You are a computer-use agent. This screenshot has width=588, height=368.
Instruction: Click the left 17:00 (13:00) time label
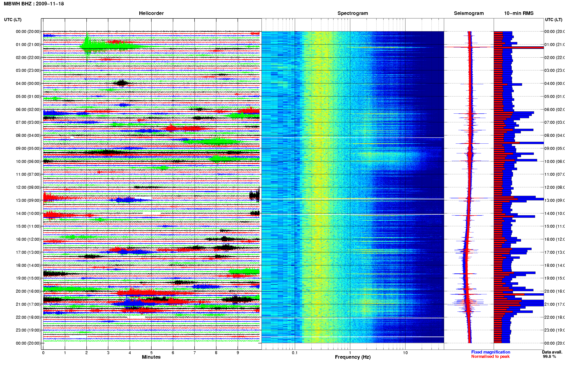pyautogui.click(x=28, y=252)
